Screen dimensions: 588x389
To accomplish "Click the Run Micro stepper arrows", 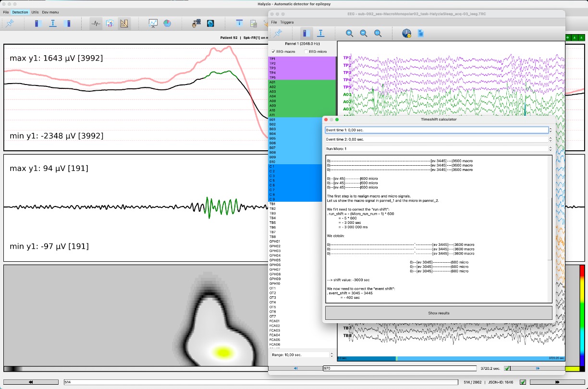I will point(550,149).
